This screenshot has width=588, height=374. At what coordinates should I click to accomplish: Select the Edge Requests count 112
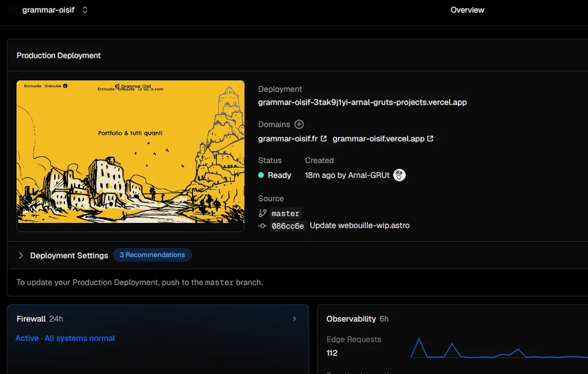pyautogui.click(x=332, y=353)
